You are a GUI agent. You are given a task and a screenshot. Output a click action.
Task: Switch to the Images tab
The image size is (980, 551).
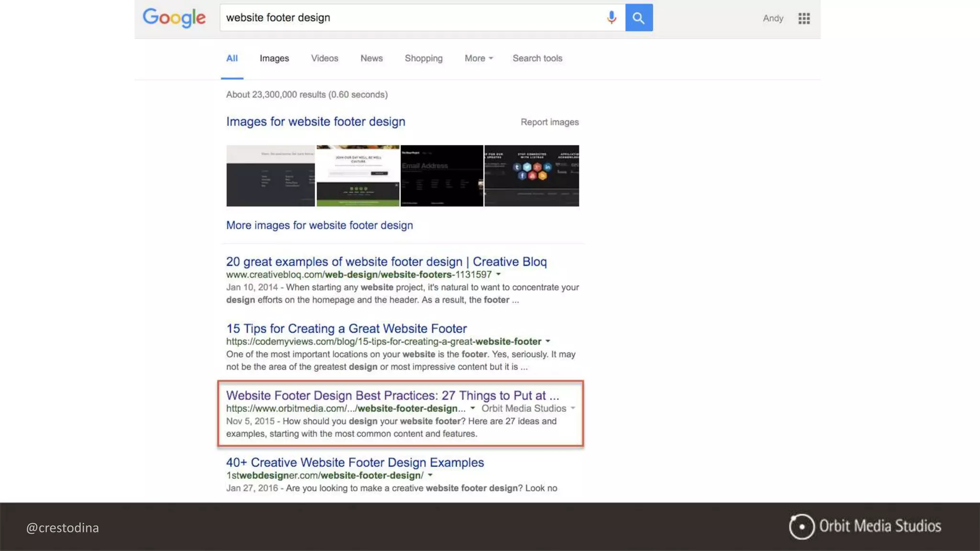[274, 58]
